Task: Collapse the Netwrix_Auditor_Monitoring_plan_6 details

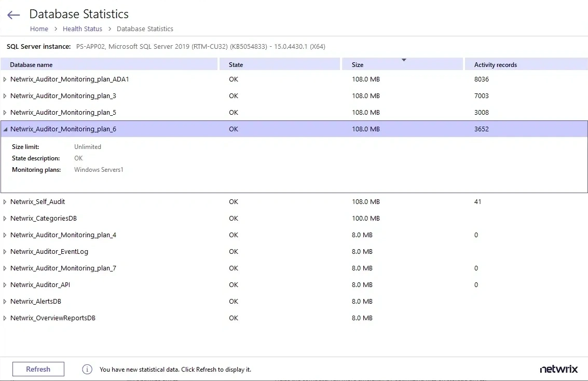Action: point(4,129)
